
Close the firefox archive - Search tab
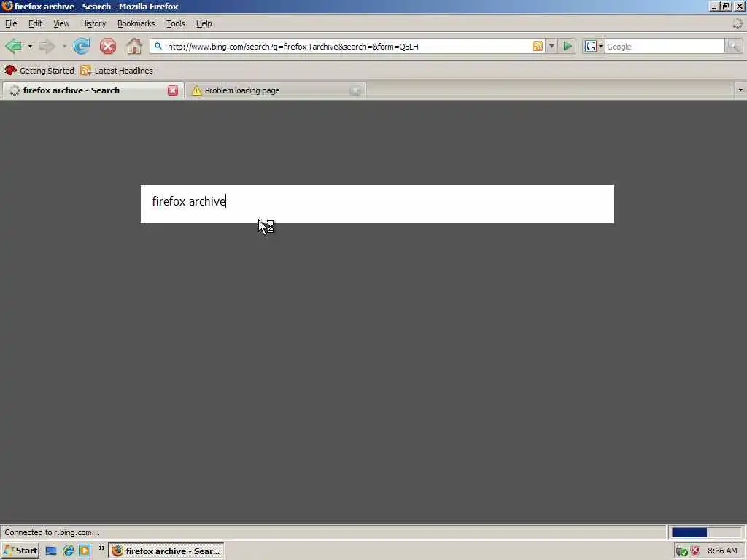173,90
